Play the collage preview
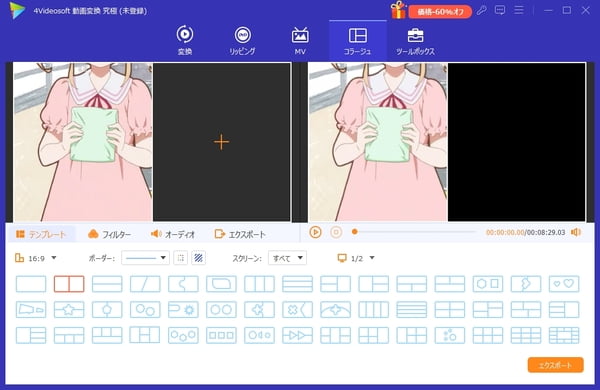 [315, 232]
